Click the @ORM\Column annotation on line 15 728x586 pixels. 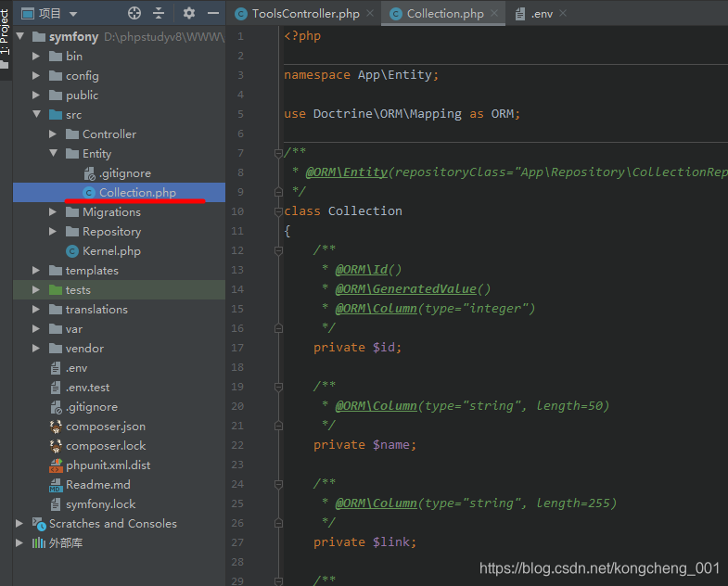[x=377, y=309]
